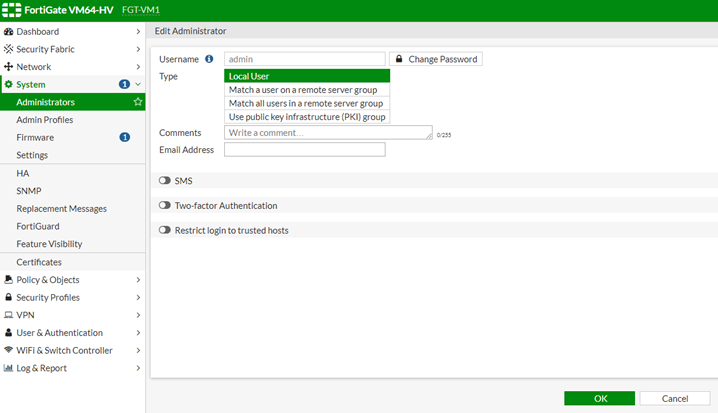Expand the Security Profiles chevron
The height and width of the screenshot is (413, 718).
pos(138,298)
